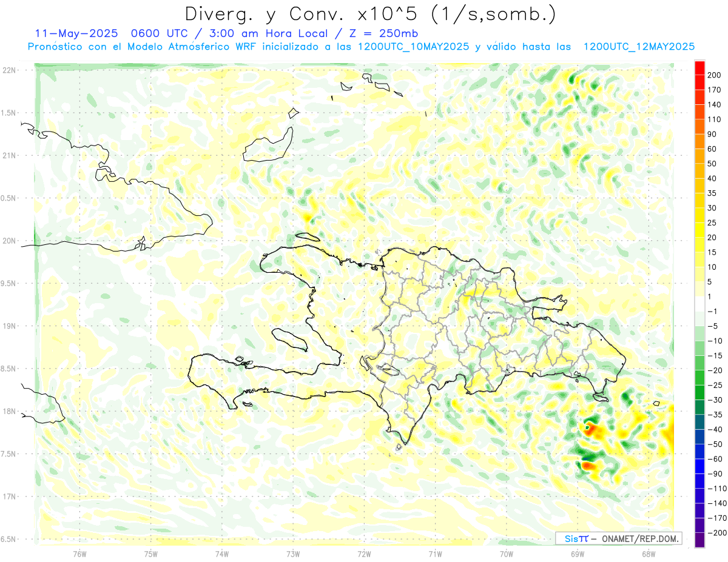Viewport: 728px width, 562px height.
Task: Click the "0.5N" latitude label
Action: click(x=9, y=198)
